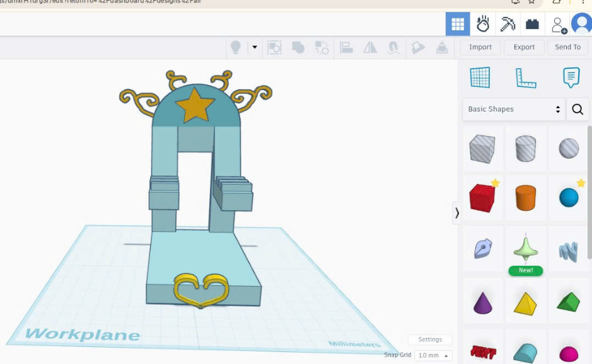This screenshot has height=364, width=592.
Task: Open the Blocks pickaxe mode
Action: point(508,25)
